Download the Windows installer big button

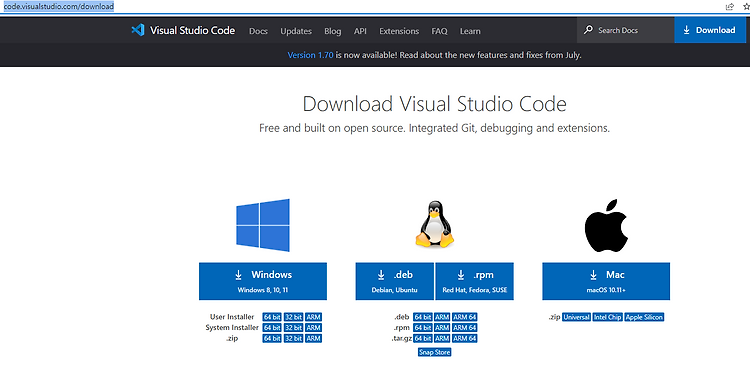263,281
